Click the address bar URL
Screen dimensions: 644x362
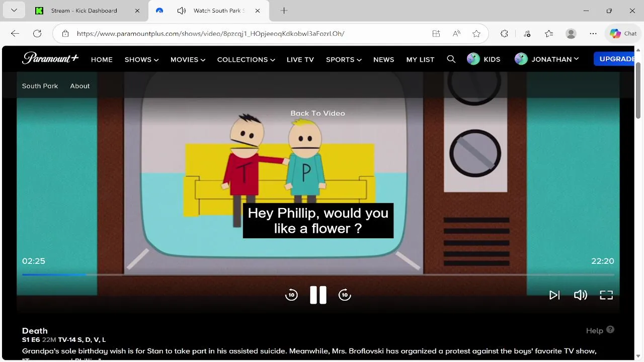210,34
